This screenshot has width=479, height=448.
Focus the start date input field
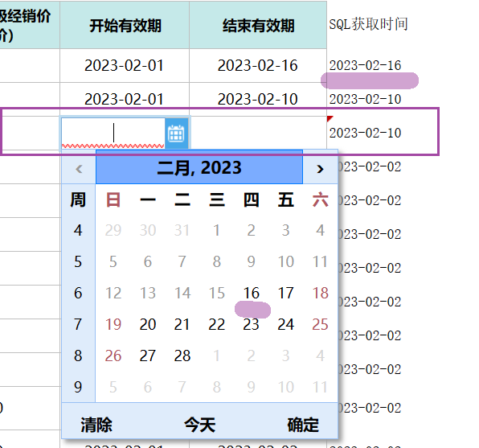coord(113,134)
